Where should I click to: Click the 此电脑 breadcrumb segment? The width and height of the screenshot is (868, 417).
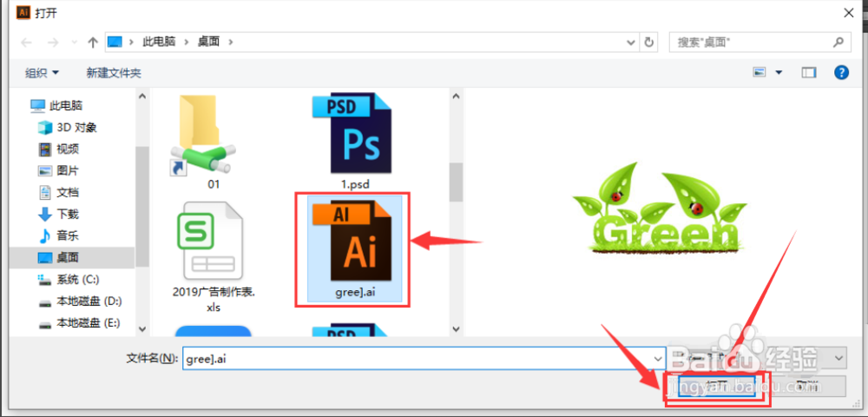[x=158, y=42]
